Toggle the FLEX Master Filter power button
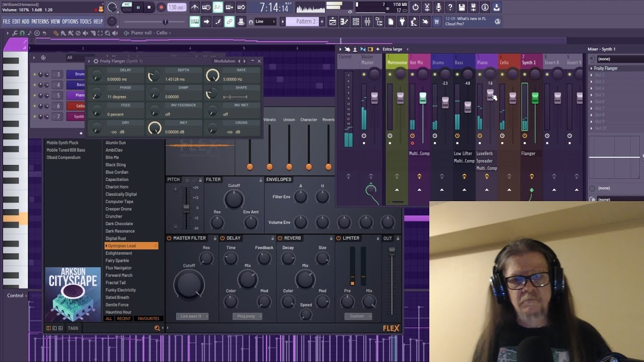Image resolution: width=644 pixels, height=362 pixels. click(x=169, y=238)
